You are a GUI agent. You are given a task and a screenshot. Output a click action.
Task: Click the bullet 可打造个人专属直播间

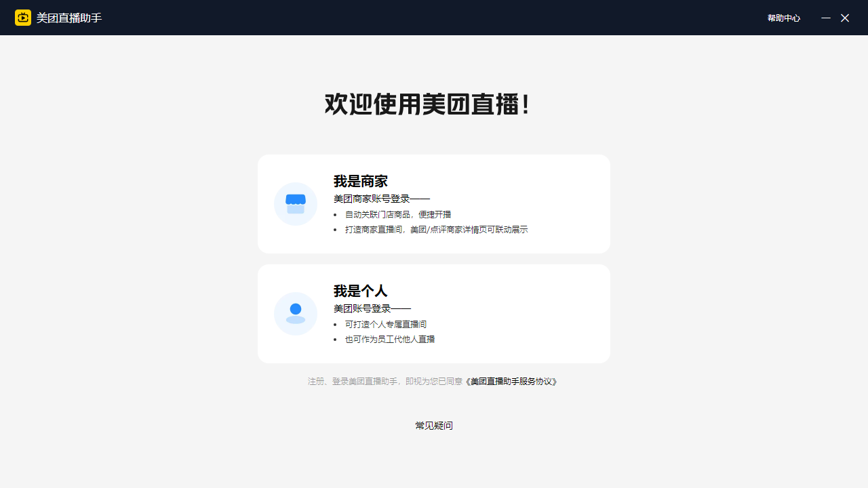coord(384,324)
